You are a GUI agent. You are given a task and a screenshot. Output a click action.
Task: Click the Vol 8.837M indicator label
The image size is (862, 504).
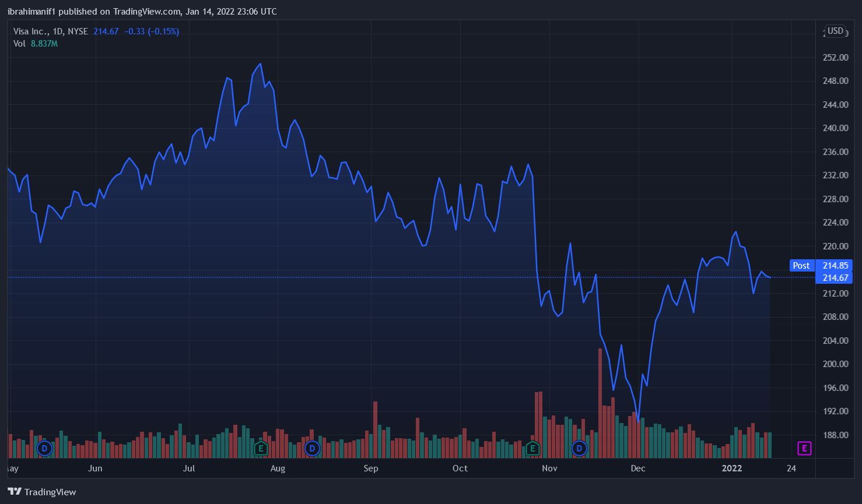click(x=36, y=44)
